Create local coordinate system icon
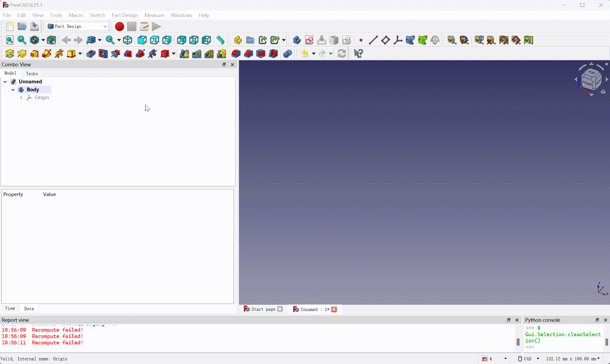This screenshot has height=364, width=610. pos(398,40)
